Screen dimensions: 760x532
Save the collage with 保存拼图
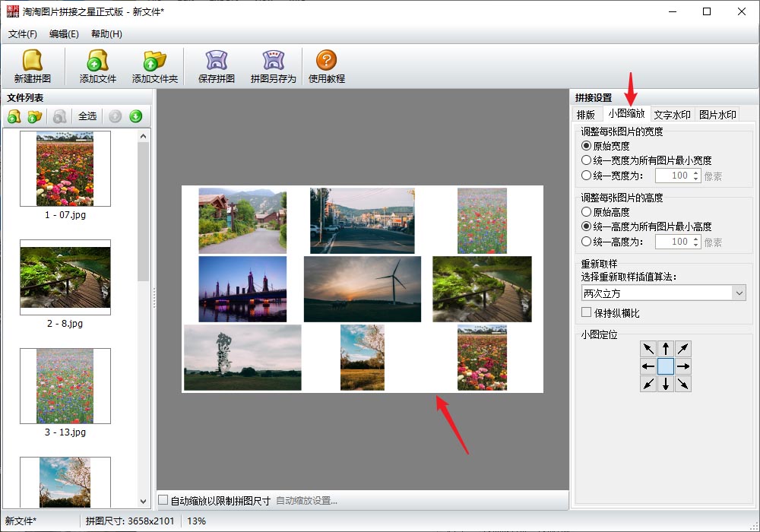[216, 66]
